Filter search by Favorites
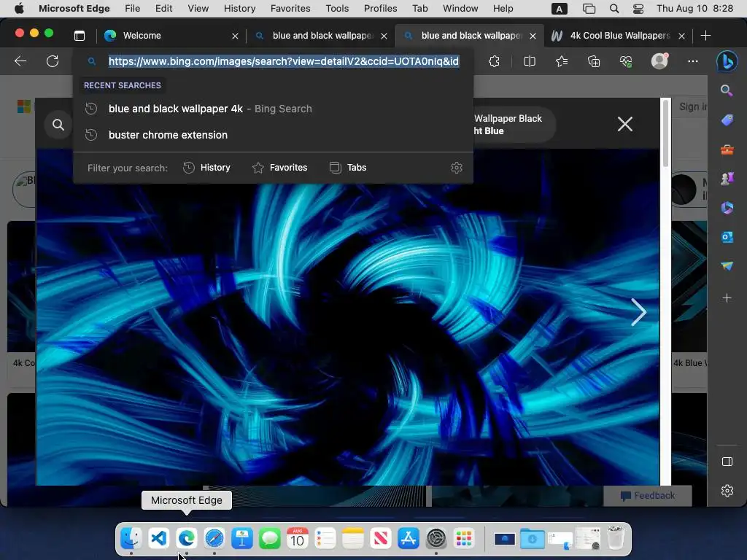 [279, 168]
